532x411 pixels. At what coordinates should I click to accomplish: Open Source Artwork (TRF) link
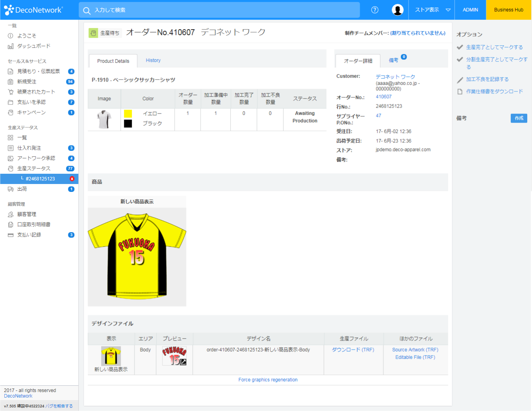point(415,350)
